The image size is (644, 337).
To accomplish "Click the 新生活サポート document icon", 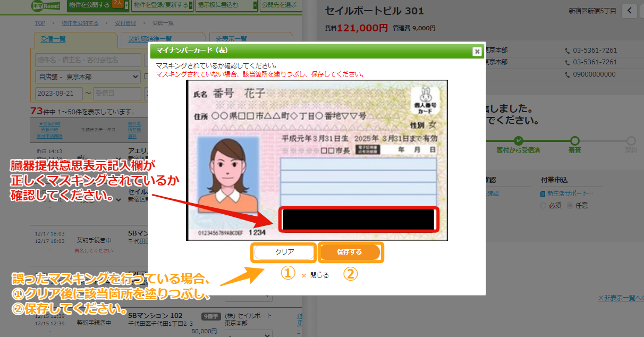I will (543, 193).
